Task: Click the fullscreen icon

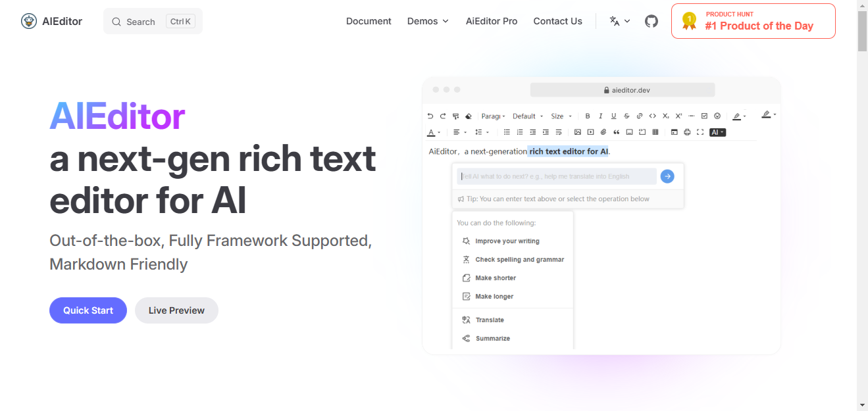Action: pos(700,132)
